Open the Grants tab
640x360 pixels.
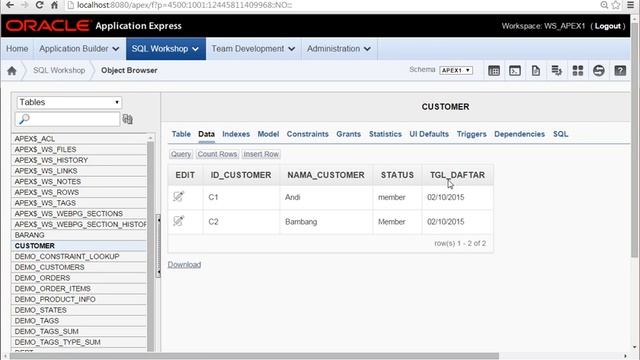click(349, 134)
